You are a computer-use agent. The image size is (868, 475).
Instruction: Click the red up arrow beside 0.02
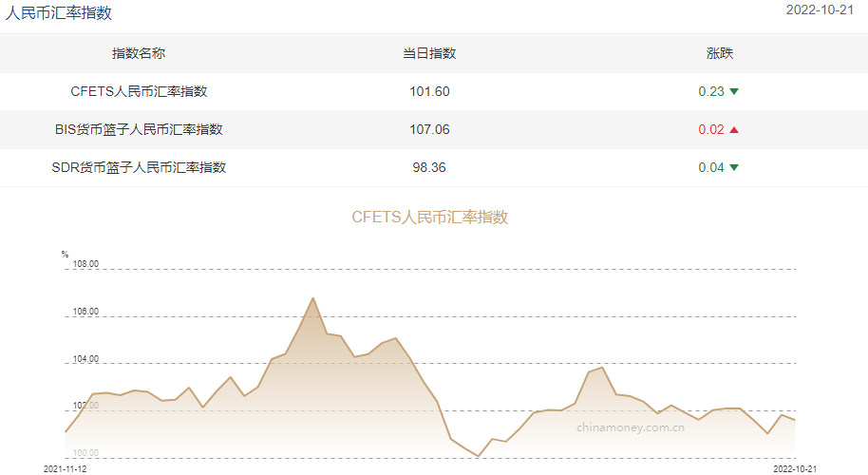(x=734, y=129)
